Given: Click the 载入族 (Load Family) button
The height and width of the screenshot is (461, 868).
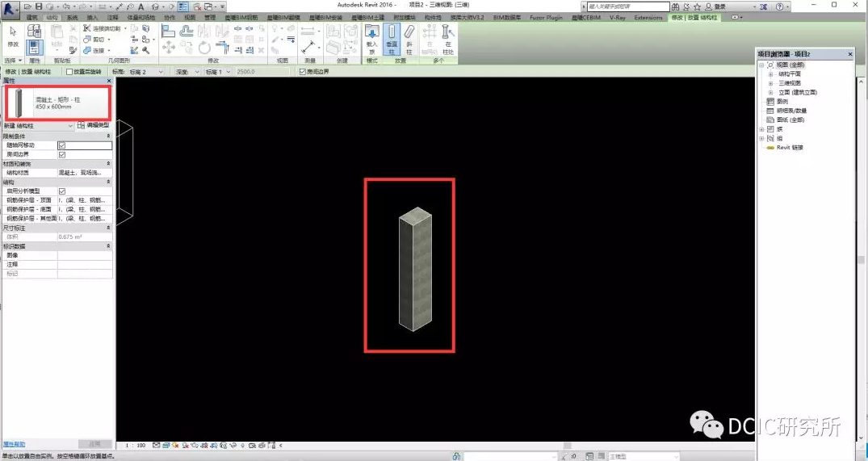Looking at the screenshot, I should coord(372,39).
